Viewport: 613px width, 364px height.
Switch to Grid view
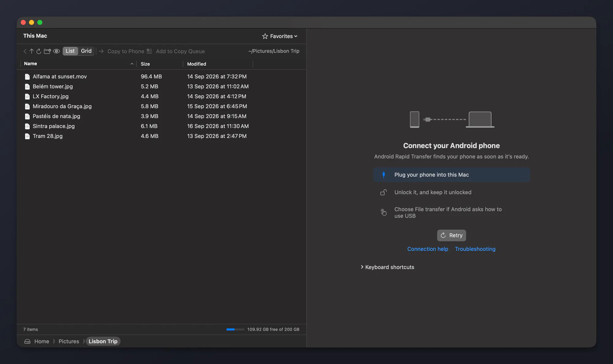[x=86, y=51]
